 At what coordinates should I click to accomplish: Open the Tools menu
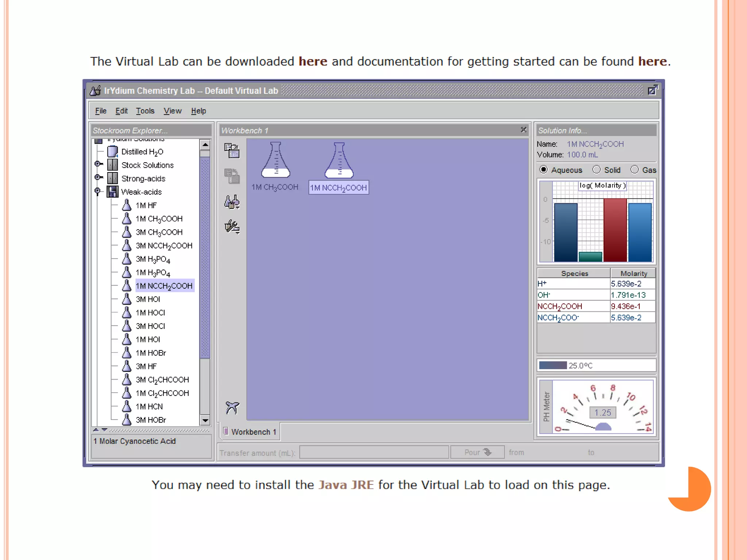coord(145,111)
